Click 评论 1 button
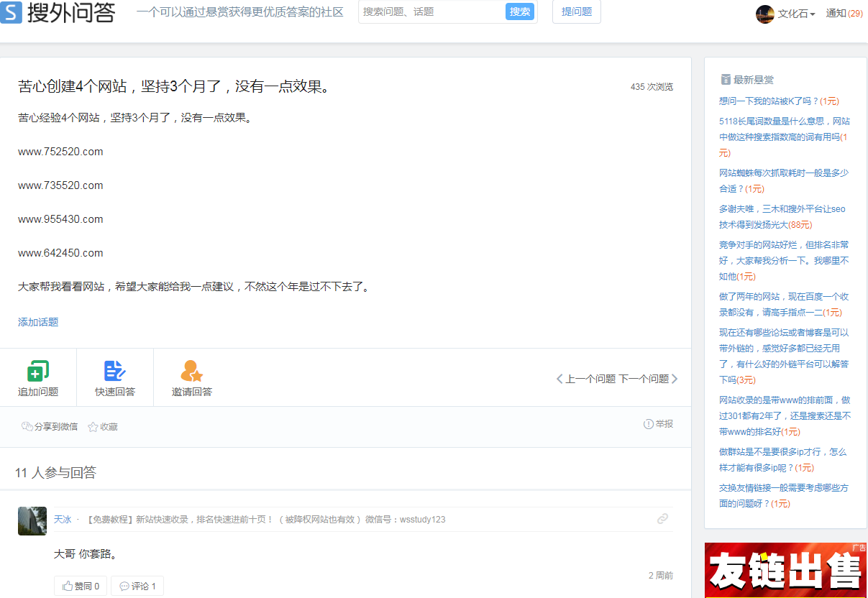The height and width of the screenshot is (598, 868). tap(137, 586)
